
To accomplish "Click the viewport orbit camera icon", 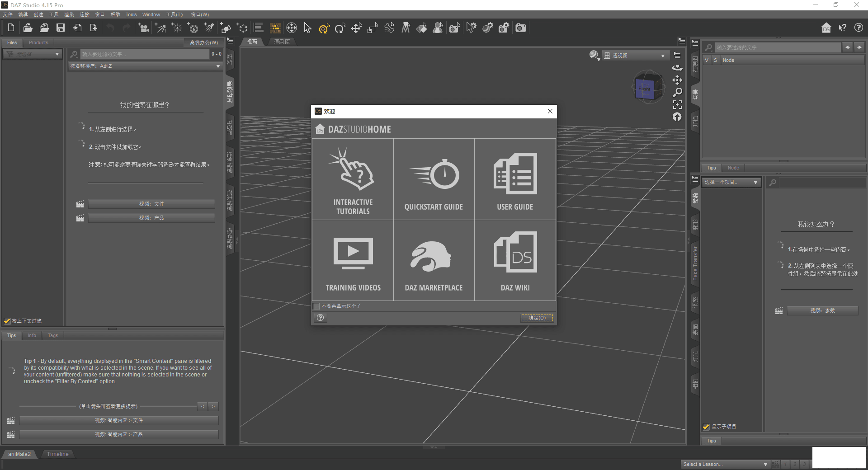I will pos(677,68).
